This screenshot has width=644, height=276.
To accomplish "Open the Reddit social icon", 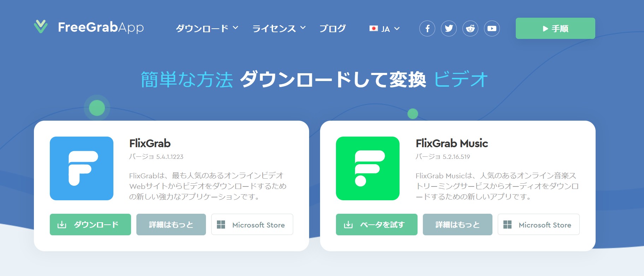I will (470, 28).
